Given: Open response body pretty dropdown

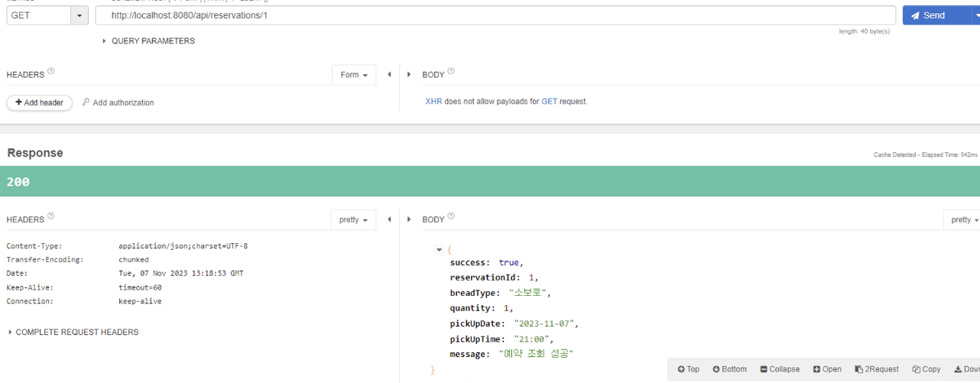Looking at the screenshot, I should pyautogui.click(x=963, y=219).
